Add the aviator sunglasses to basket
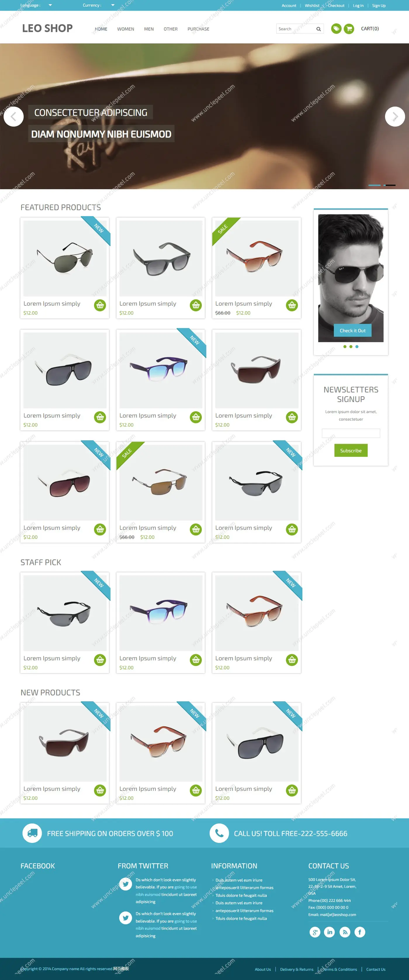The width and height of the screenshot is (409, 980). [100, 305]
